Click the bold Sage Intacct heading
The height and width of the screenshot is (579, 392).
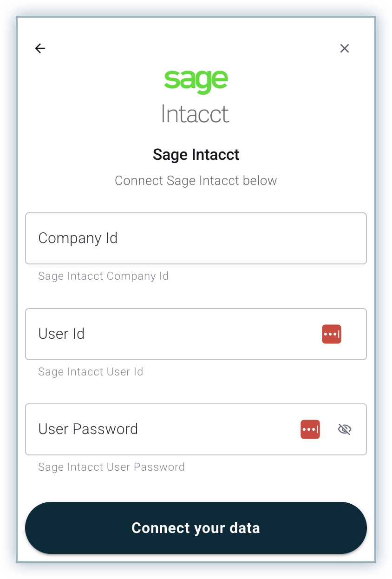coord(196,155)
